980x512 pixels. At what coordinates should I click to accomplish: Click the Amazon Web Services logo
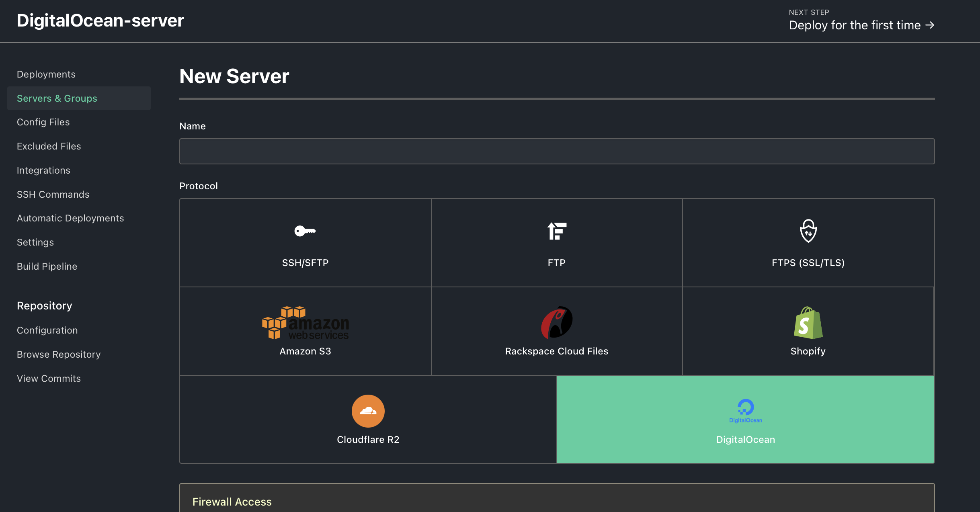point(305,323)
